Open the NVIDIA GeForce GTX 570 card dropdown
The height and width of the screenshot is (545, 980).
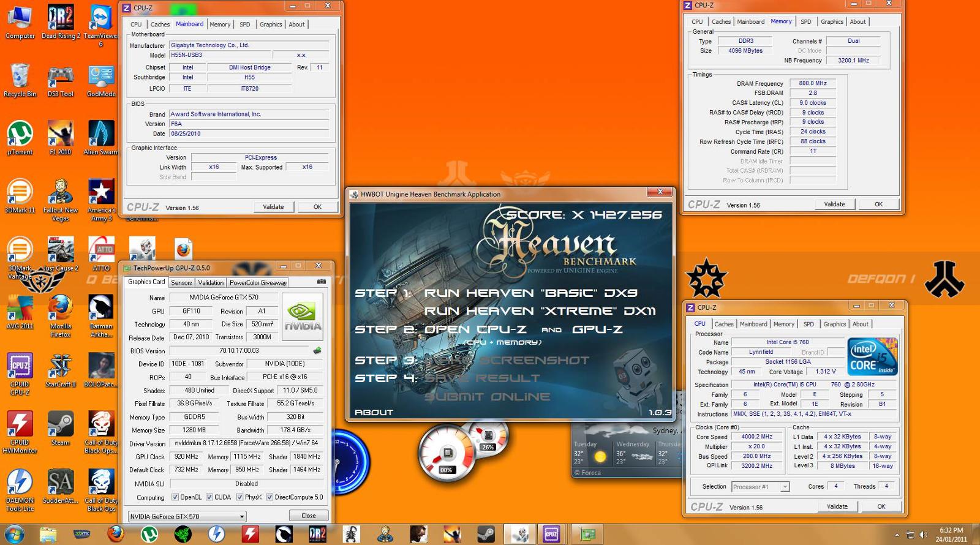(x=187, y=516)
